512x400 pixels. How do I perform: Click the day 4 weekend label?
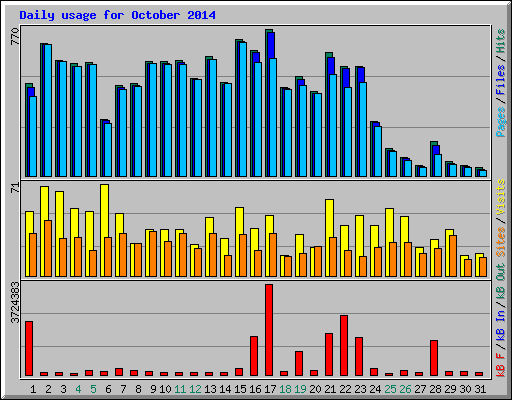[78, 389]
